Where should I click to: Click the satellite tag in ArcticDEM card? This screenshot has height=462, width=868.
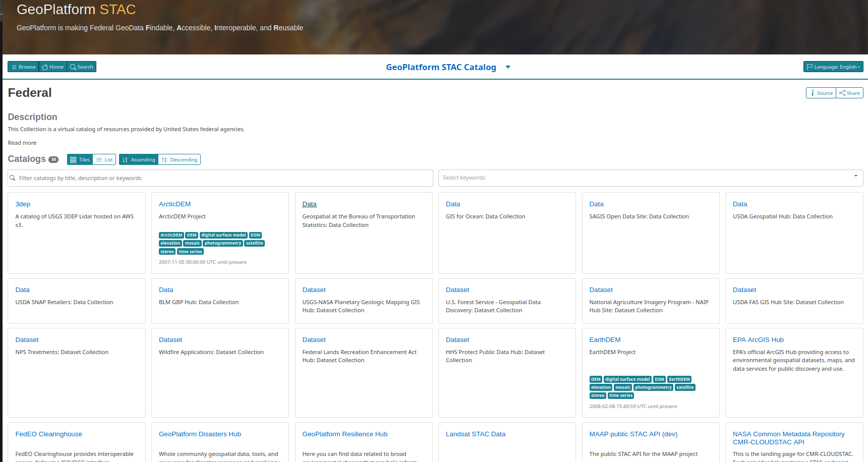pos(255,244)
